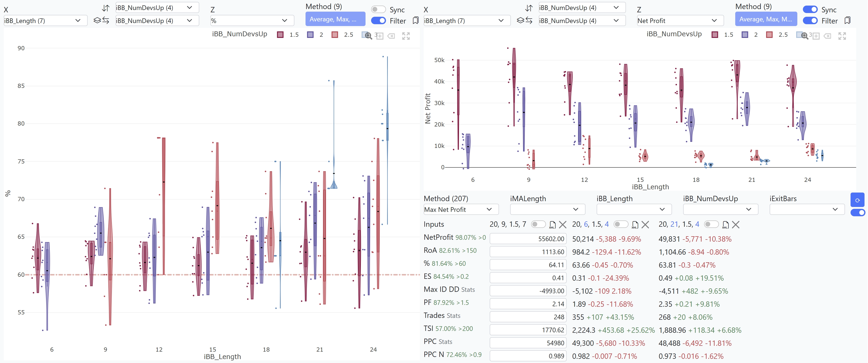Click the sort arrows icon in right panel
Screen dimensions: 868x363
click(529, 8)
